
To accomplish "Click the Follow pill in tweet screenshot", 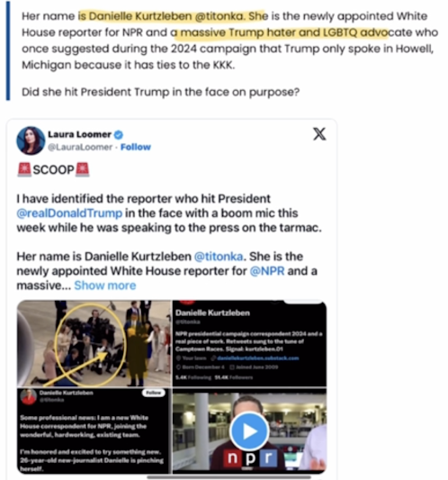I will click(154, 393).
